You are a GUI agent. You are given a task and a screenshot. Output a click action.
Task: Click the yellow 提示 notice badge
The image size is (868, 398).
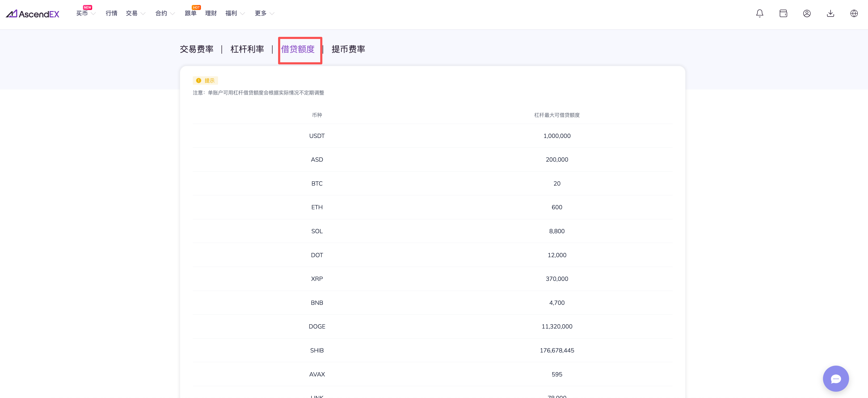pyautogui.click(x=205, y=81)
